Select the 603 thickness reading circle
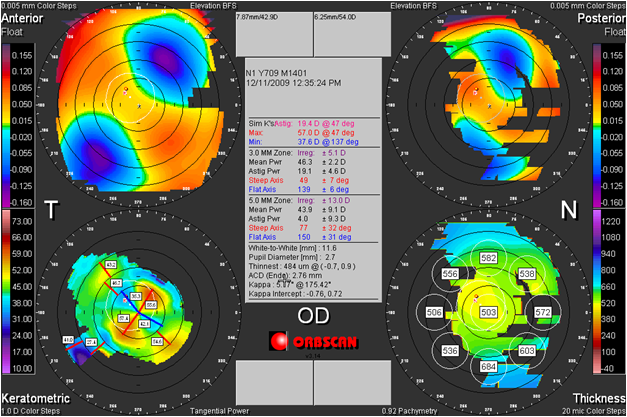This screenshot has height=417, width=627. [x=528, y=351]
